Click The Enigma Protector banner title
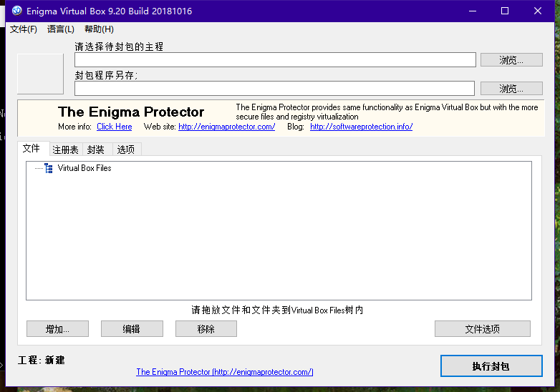560x392 pixels. (131, 112)
